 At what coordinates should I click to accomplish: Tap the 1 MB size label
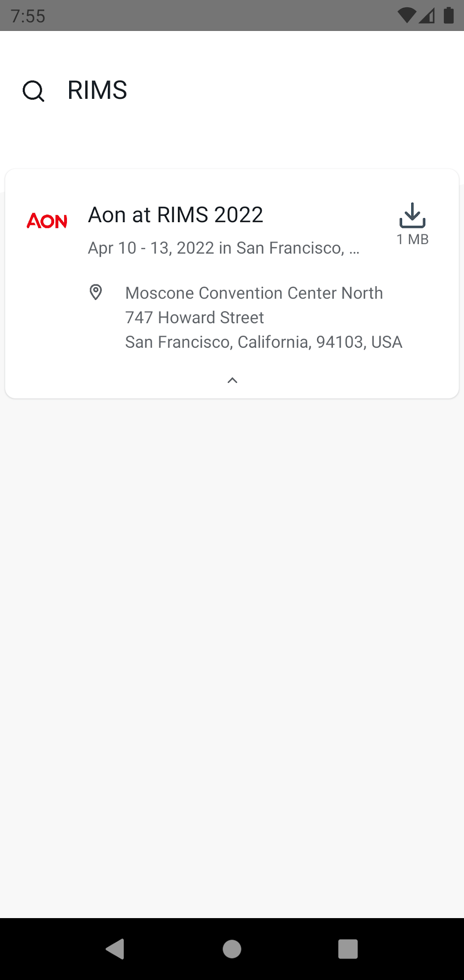click(412, 239)
